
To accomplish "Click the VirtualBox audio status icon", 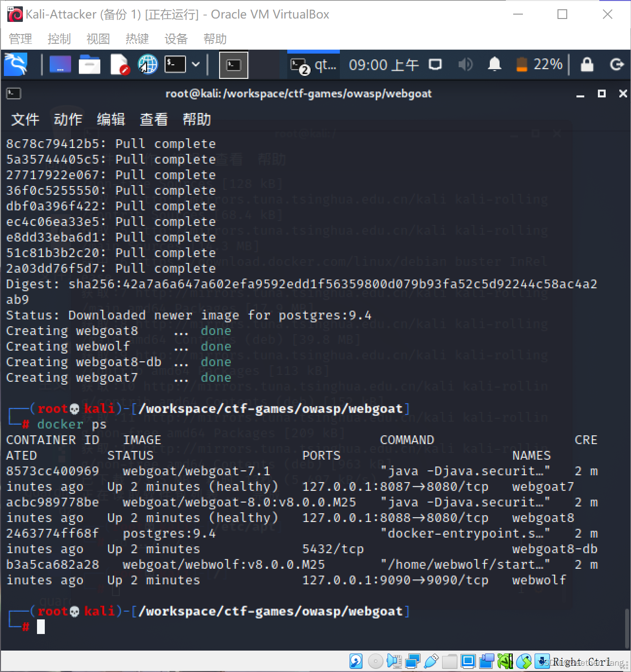I will (x=394, y=661).
